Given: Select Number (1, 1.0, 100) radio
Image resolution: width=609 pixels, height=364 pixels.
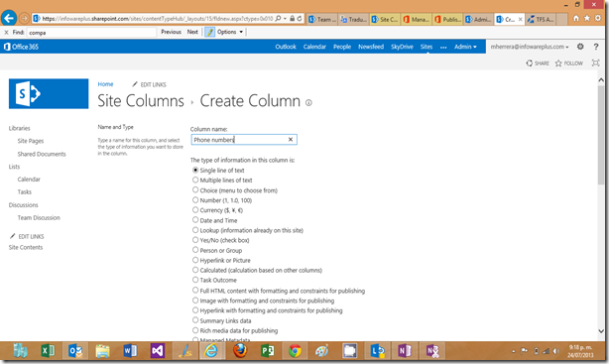Looking at the screenshot, I should coord(195,200).
